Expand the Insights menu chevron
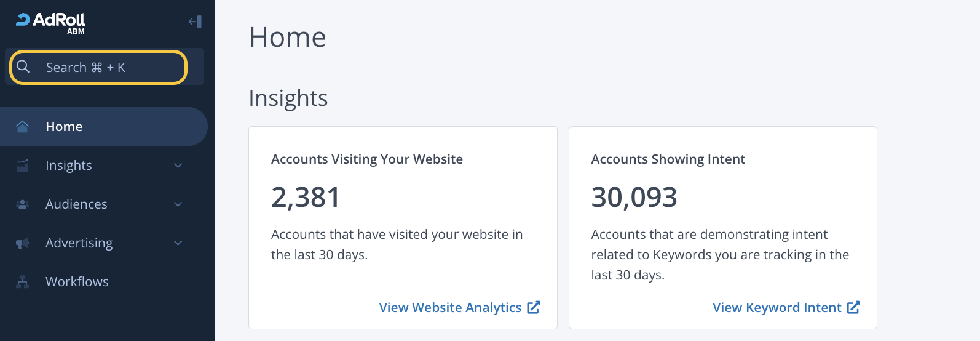The image size is (980, 341). 178,166
